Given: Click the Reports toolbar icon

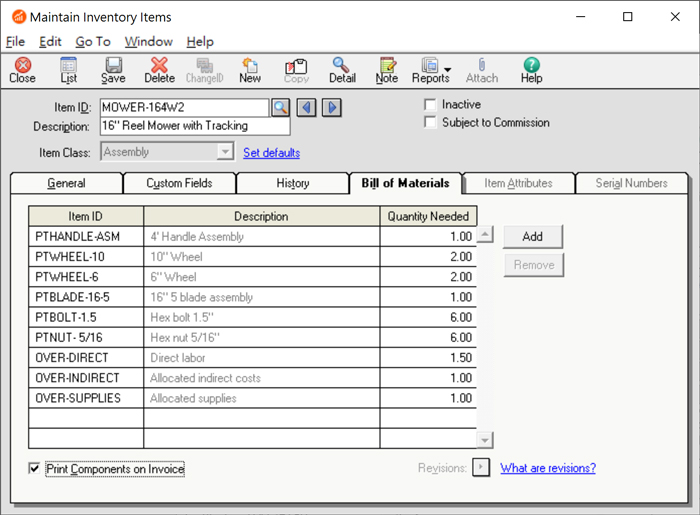Looking at the screenshot, I should [430, 71].
